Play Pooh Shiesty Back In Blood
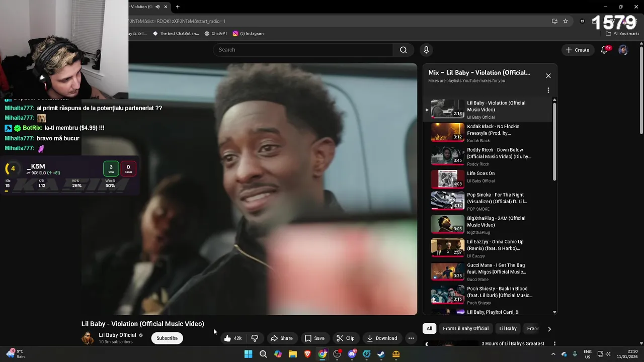Viewport: 644px width, 362px height. point(488,295)
